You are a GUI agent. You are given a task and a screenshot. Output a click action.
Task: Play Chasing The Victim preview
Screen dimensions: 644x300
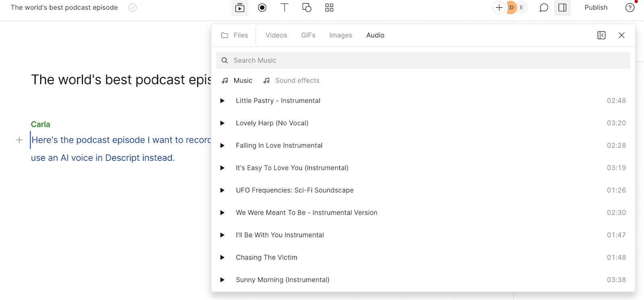pos(222,257)
